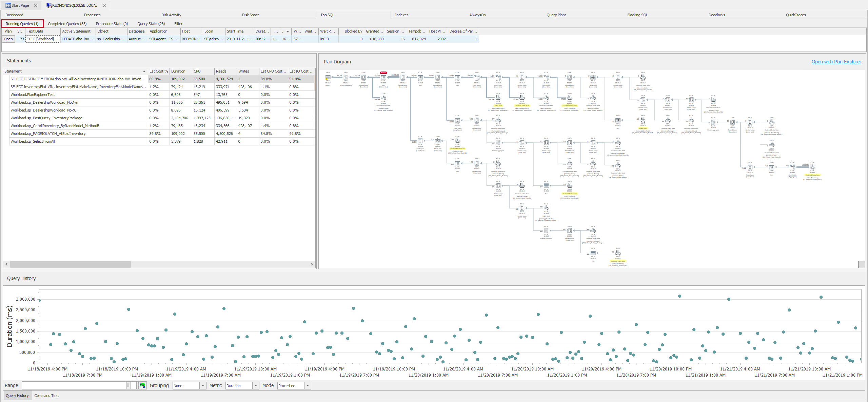Image resolution: width=868 pixels, height=402 pixels.
Task: Click the Stream Aggregate operator in the plan diagram
Action: pos(346,77)
